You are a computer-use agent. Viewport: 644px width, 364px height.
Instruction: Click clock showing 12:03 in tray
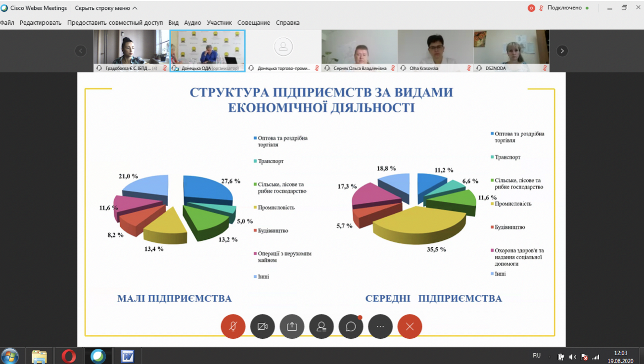click(x=620, y=353)
